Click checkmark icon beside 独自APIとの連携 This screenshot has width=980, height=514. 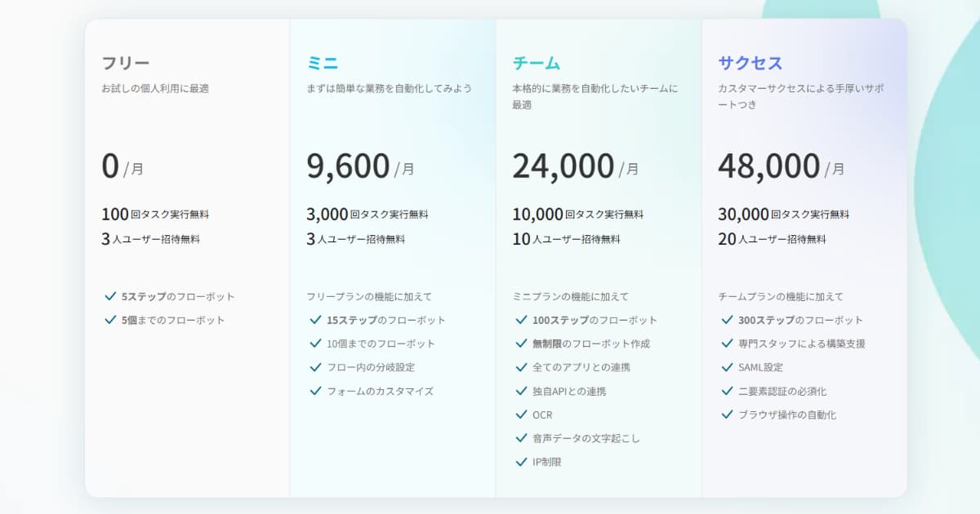[521, 391]
